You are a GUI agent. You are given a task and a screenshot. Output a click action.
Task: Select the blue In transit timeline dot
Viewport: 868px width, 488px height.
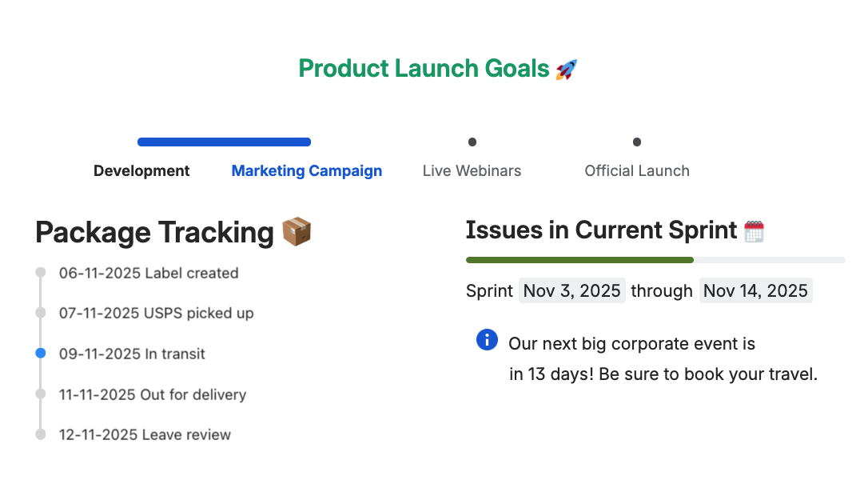coord(41,354)
